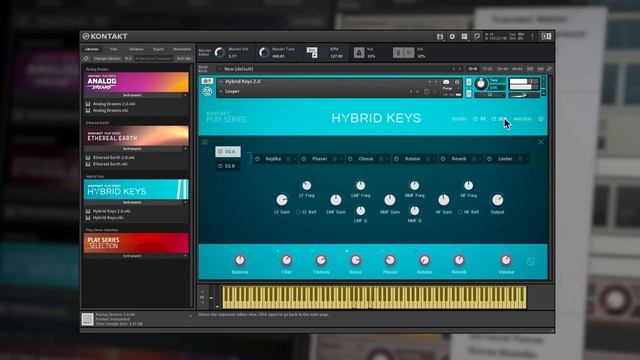Open the MACROS page in Hybrid Keys
640x360 pixels.
point(522,119)
